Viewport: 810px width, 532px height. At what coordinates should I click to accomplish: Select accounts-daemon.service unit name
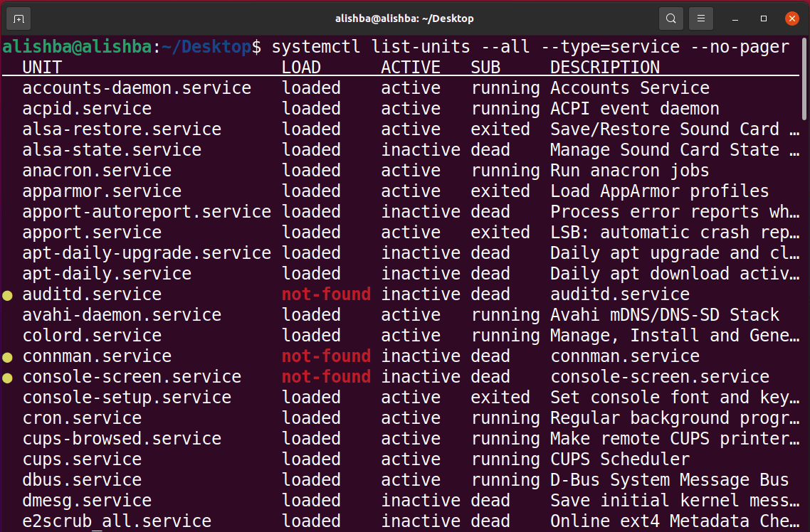137,87
